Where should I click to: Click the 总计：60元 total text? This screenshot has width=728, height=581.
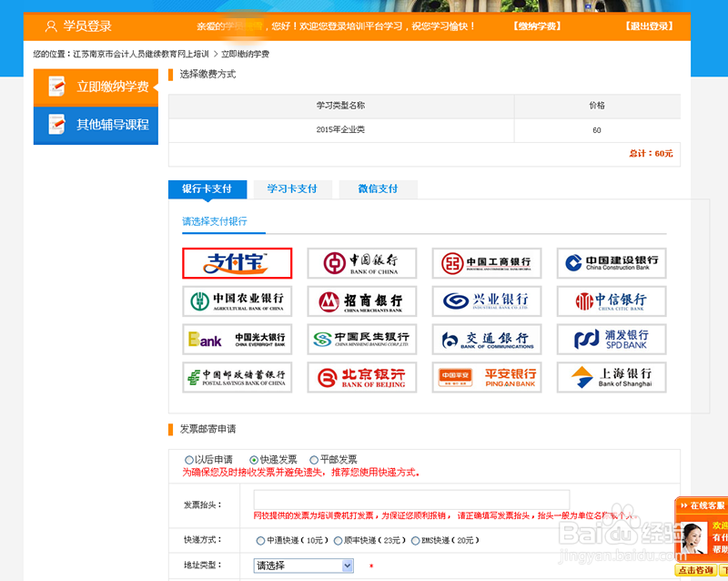click(x=651, y=153)
